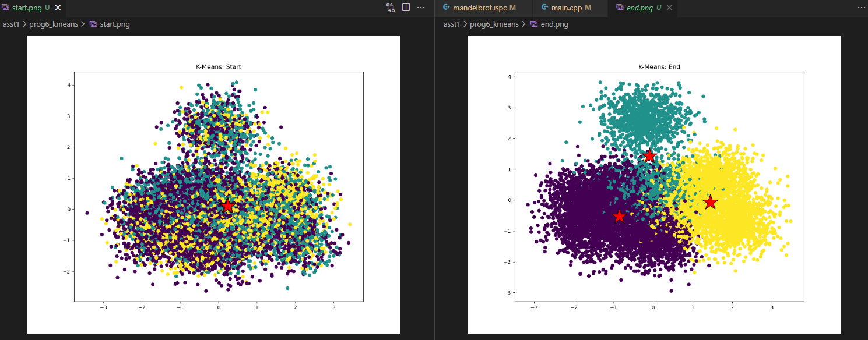Click prog6_kmeans breadcrumb in the right editor
Screen dimensions: 868x340
tap(494, 24)
